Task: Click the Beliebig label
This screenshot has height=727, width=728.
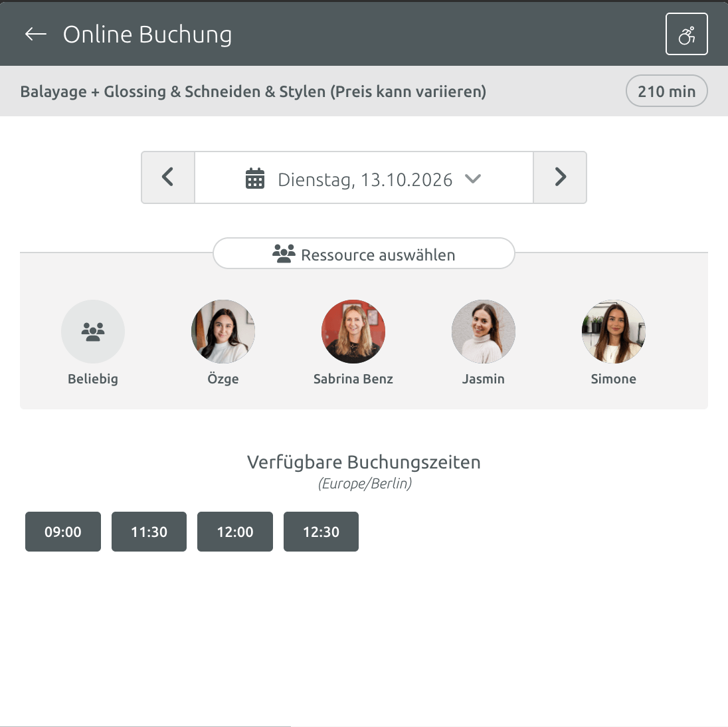Action: pos(93,379)
